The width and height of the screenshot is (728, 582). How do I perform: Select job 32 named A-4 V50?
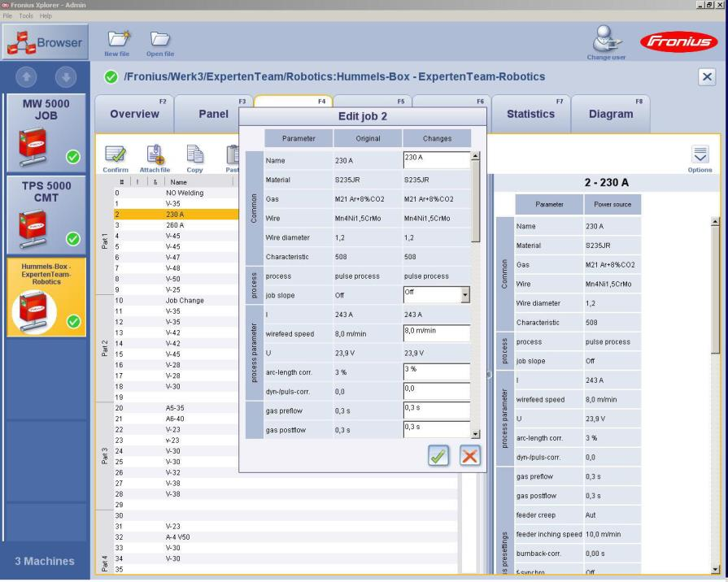coord(286,537)
